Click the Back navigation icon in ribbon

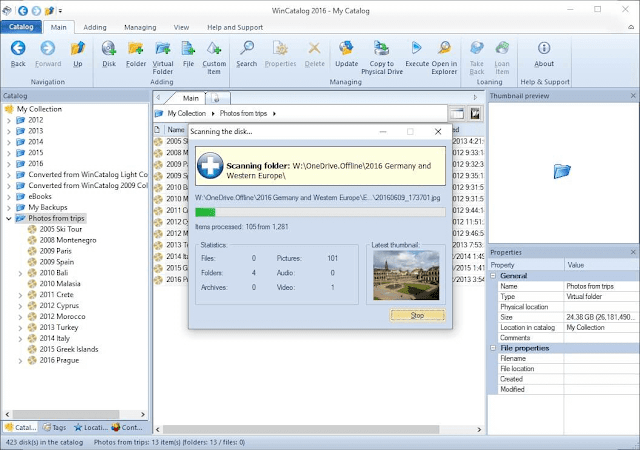pos(18,48)
